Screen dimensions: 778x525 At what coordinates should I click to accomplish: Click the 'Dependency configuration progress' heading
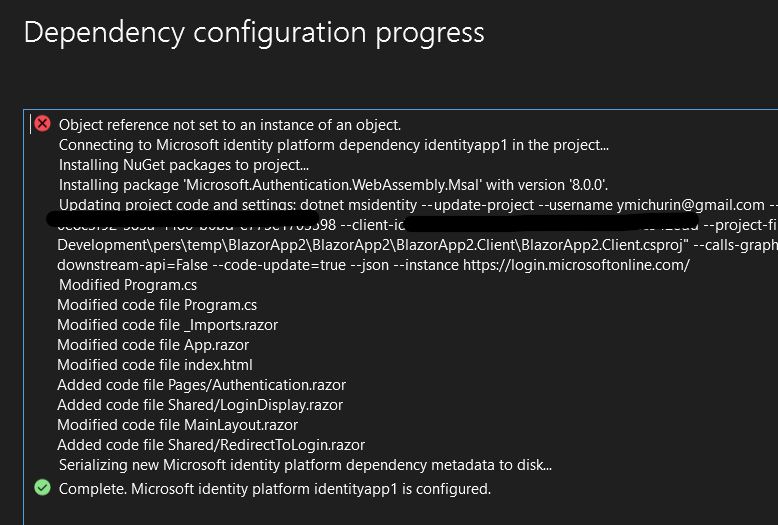tap(254, 33)
